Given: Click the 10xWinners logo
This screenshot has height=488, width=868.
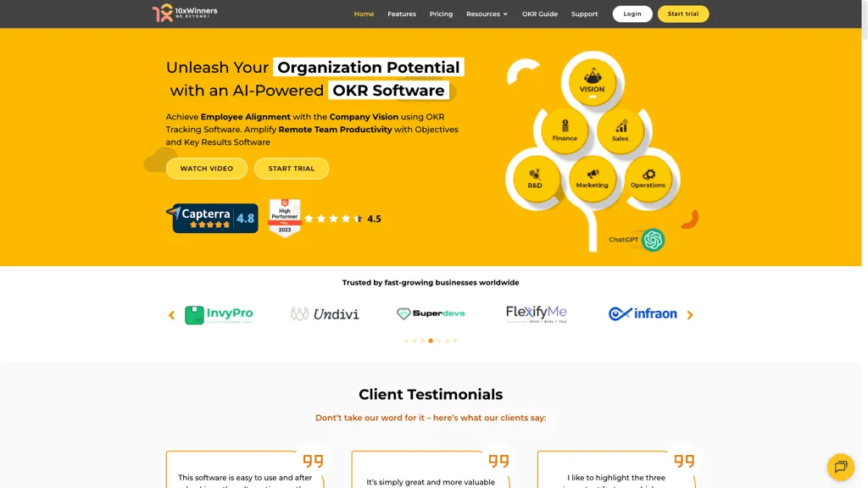Looking at the screenshot, I should [185, 13].
